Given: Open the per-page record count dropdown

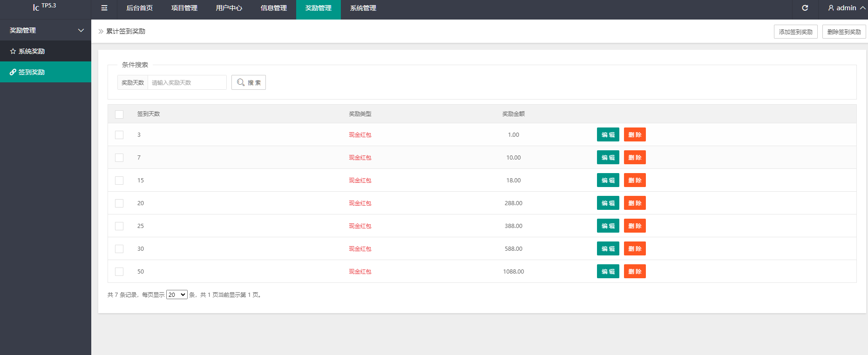Looking at the screenshot, I should pyautogui.click(x=177, y=295).
